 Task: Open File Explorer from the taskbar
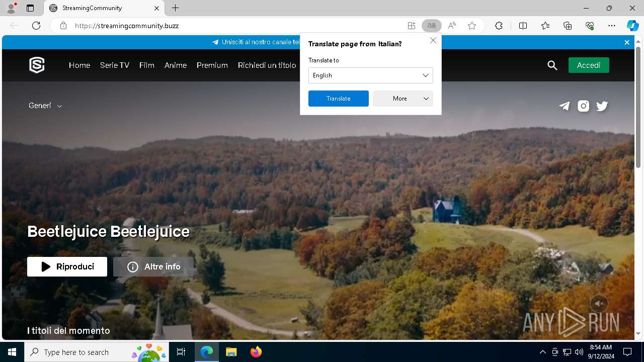point(231,352)
